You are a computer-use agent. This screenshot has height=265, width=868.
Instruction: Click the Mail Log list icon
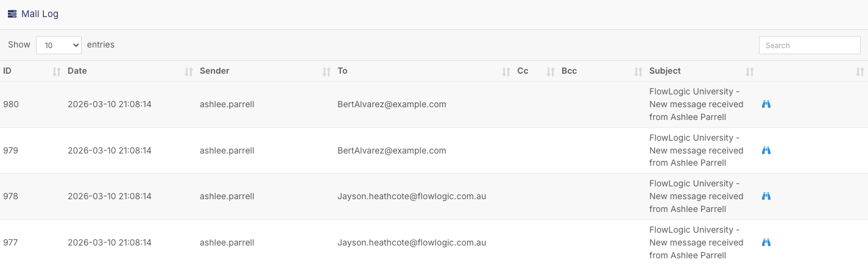tap(12, 14)
